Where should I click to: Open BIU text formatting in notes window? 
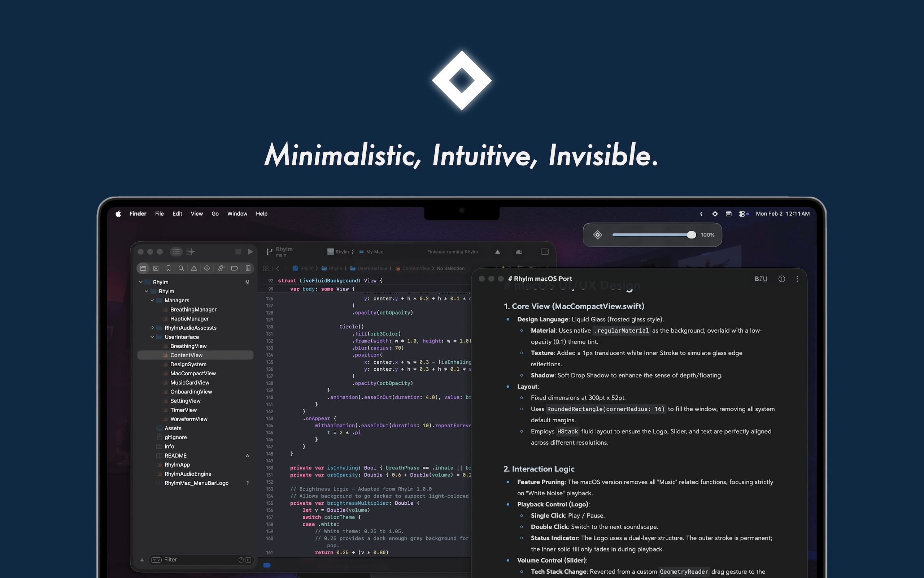pos(760,279)
